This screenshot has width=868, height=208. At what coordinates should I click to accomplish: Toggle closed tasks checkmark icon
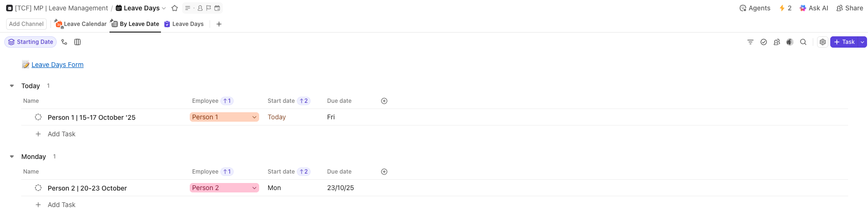(764, 42)
